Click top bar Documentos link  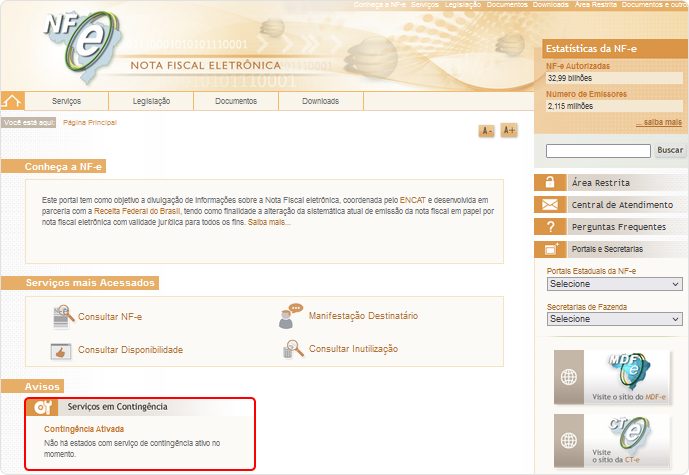point(507,4)
